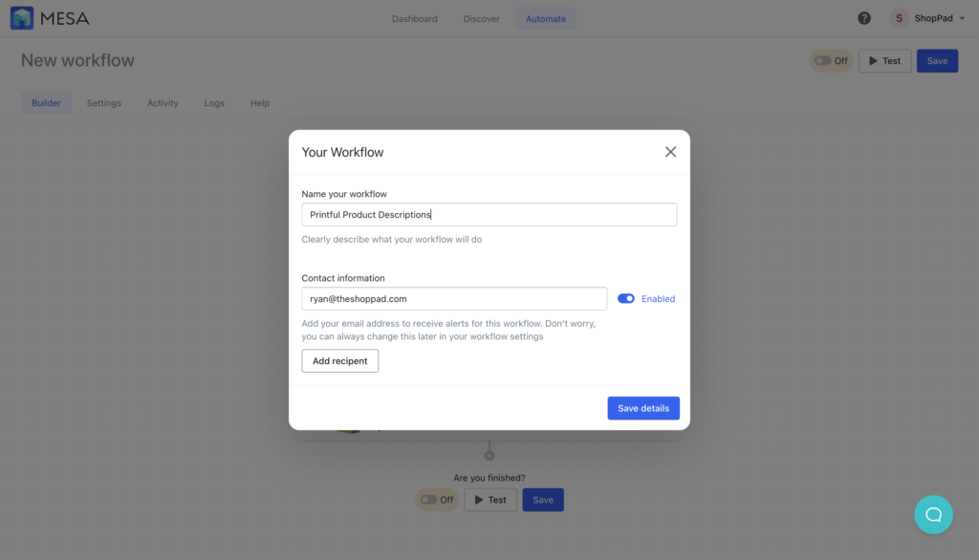The height and width of the screenshot is (560, 979).
Task: Open the Discover page
Action: pyautogui.click(x=481, y=18)
